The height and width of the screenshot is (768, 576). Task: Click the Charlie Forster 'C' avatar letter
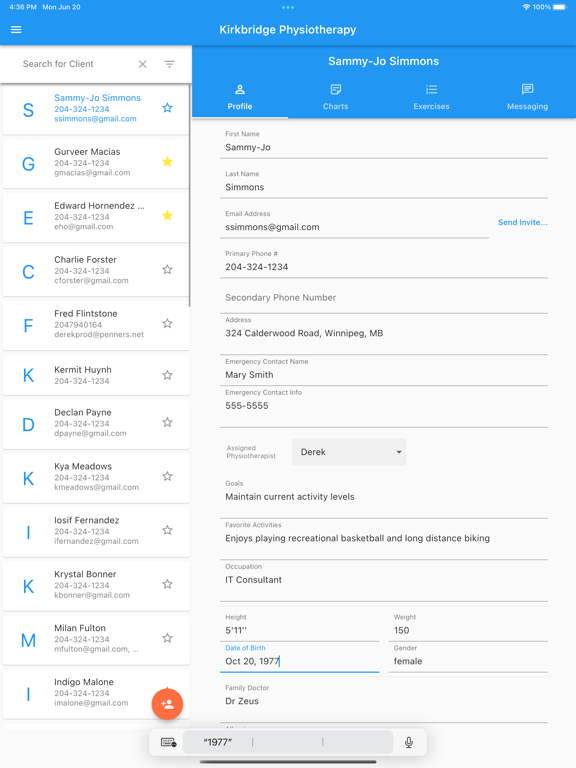tap(28, 271)
